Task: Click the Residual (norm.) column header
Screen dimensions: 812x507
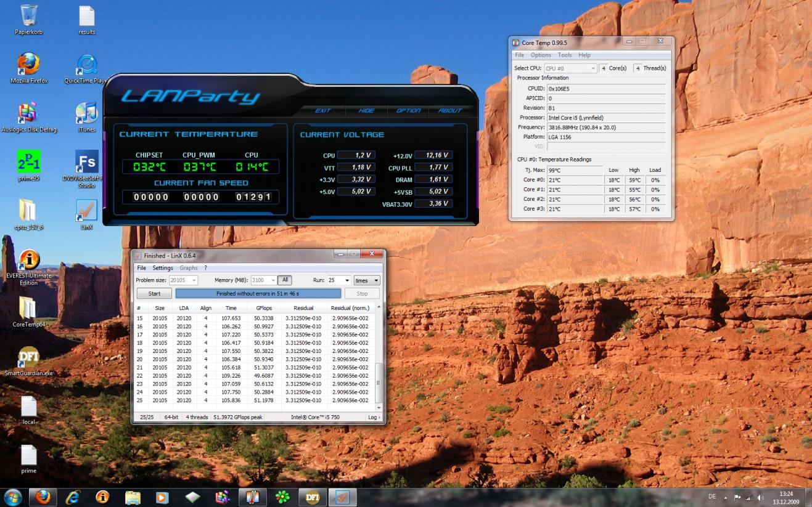Action: click(350, 308)
